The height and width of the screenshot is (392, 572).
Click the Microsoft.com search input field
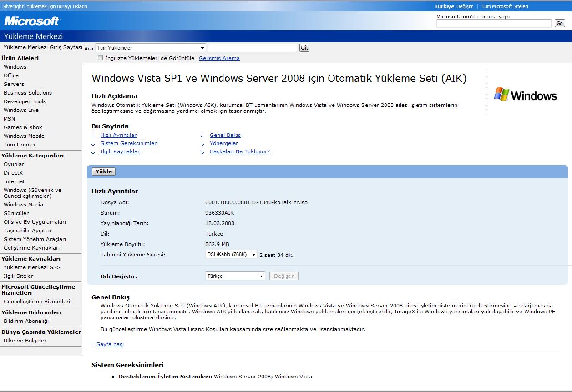tap(494, 24)
